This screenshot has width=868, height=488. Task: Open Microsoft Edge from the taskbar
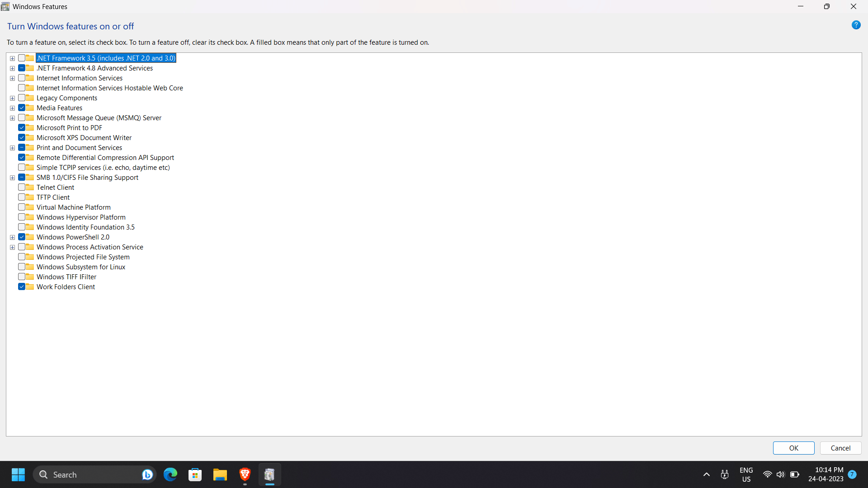170,474
